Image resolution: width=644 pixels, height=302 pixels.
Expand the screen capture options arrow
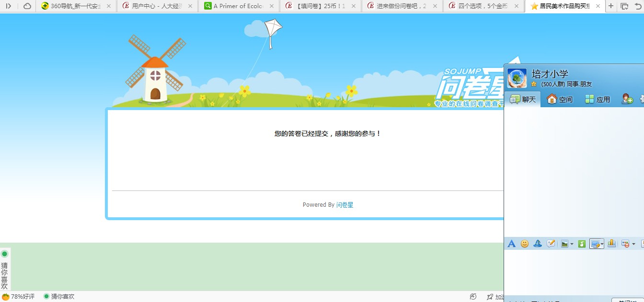coord(601,244)
